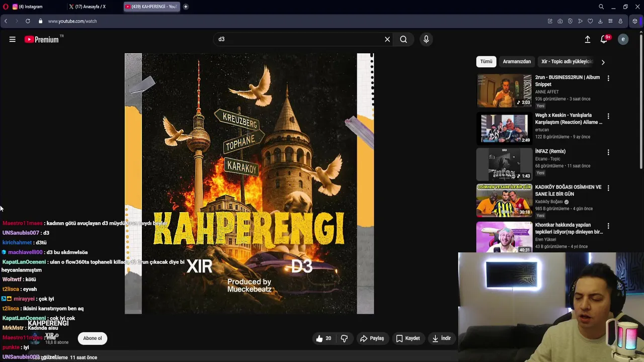
Task: Go to YouTube Premium home via logo
Action: click(42, 39)
